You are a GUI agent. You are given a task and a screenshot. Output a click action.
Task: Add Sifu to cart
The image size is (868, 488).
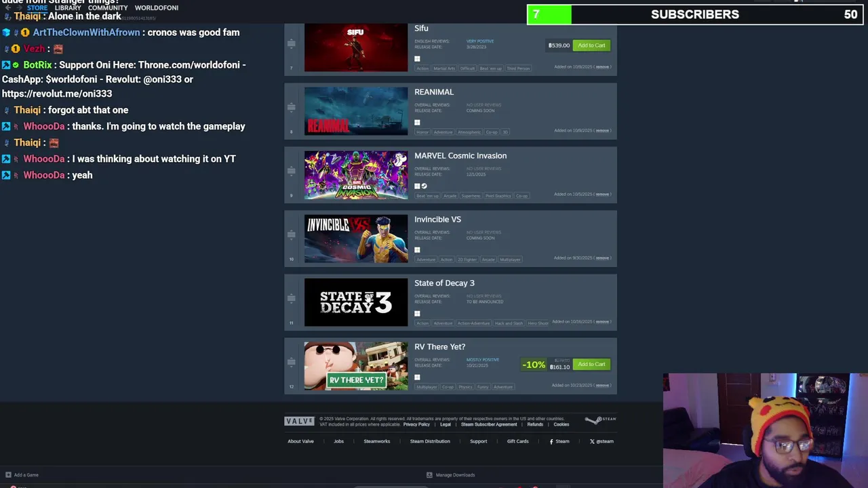pyautogui.click(x=591, y=45)
